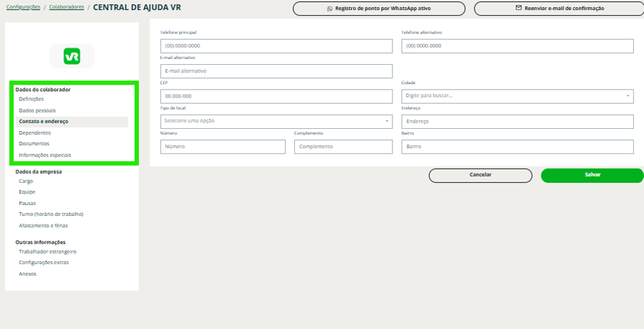Open the Dados pessoais section
The width and height of the screenshot is (644, 329).
coord(37,110)
